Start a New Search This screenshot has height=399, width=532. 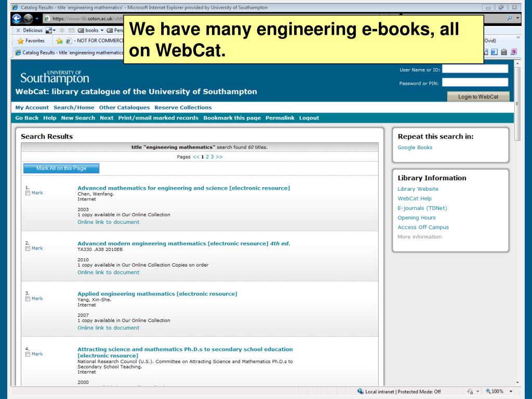point(78,118)
